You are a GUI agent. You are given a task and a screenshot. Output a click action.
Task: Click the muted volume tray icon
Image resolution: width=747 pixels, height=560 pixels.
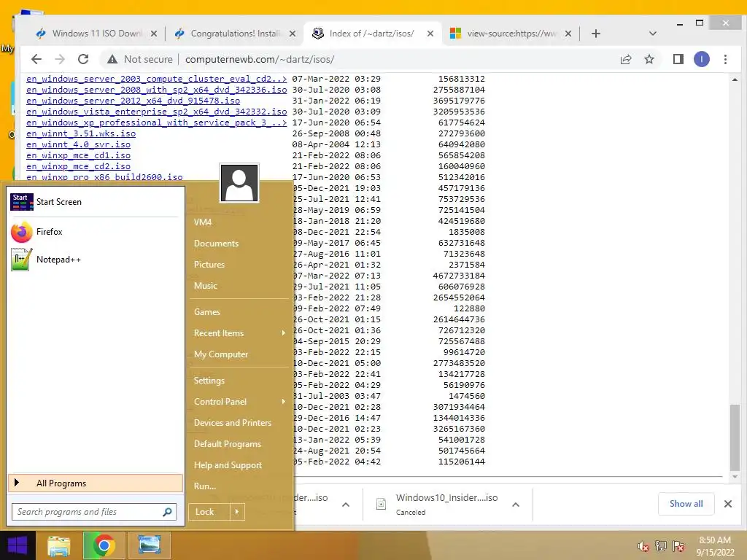point(643,546)
